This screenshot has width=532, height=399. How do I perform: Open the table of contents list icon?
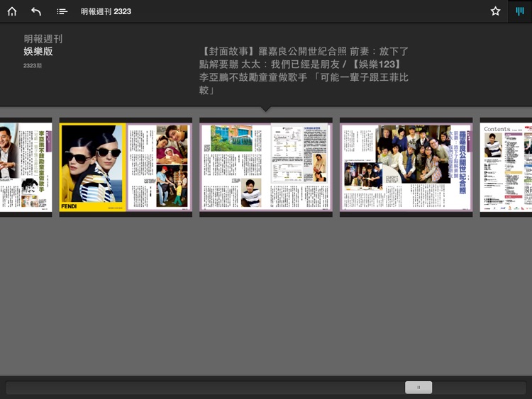point(62,12)
